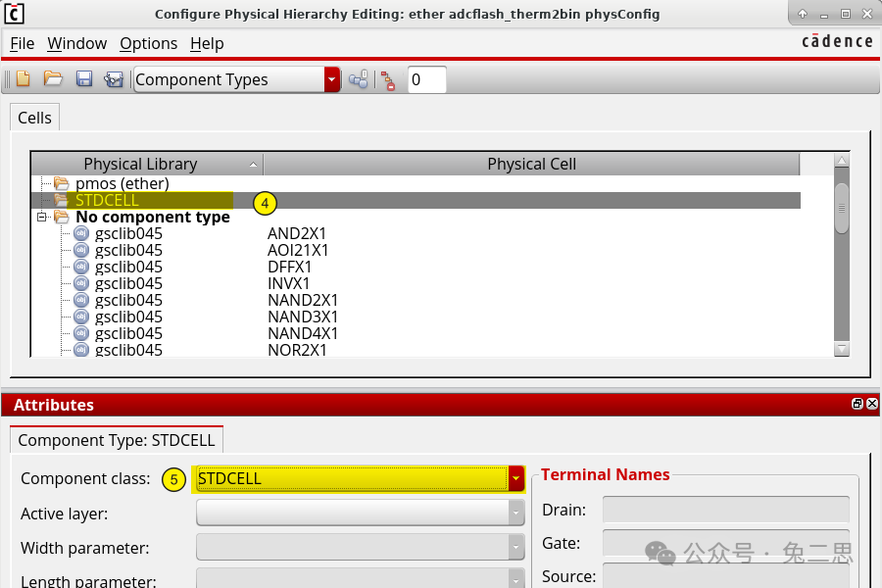Click the obj icon for AOI21X1 row
Screen dimensions: 882x588
point(81,250)
